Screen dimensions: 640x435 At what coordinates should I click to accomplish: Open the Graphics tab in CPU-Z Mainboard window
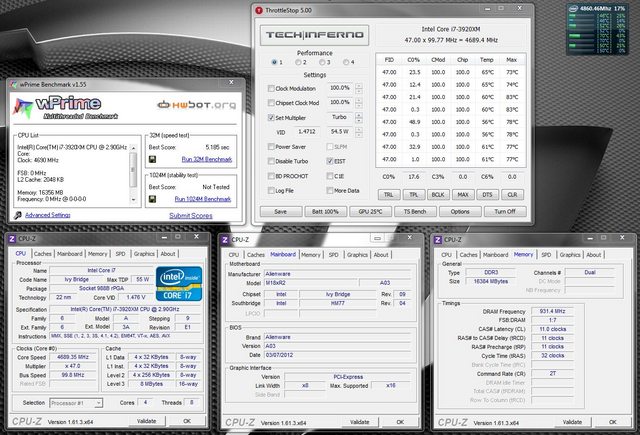click(357, 255)
